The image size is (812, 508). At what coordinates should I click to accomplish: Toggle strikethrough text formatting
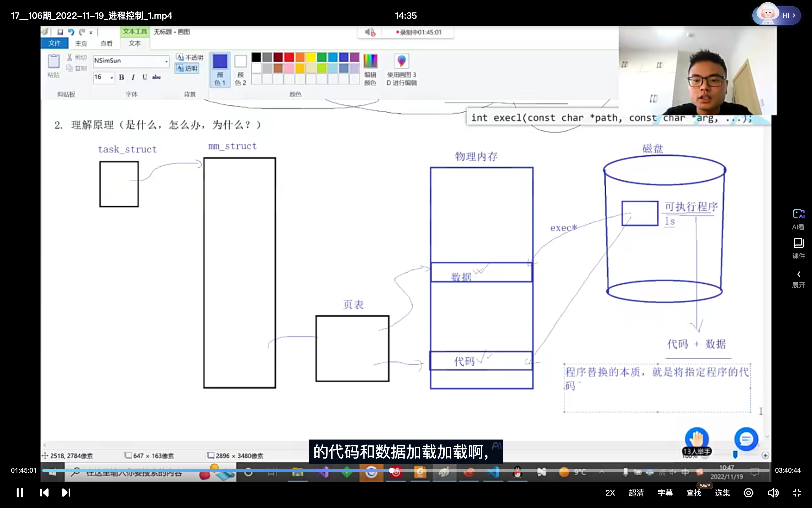coord(156,77)
